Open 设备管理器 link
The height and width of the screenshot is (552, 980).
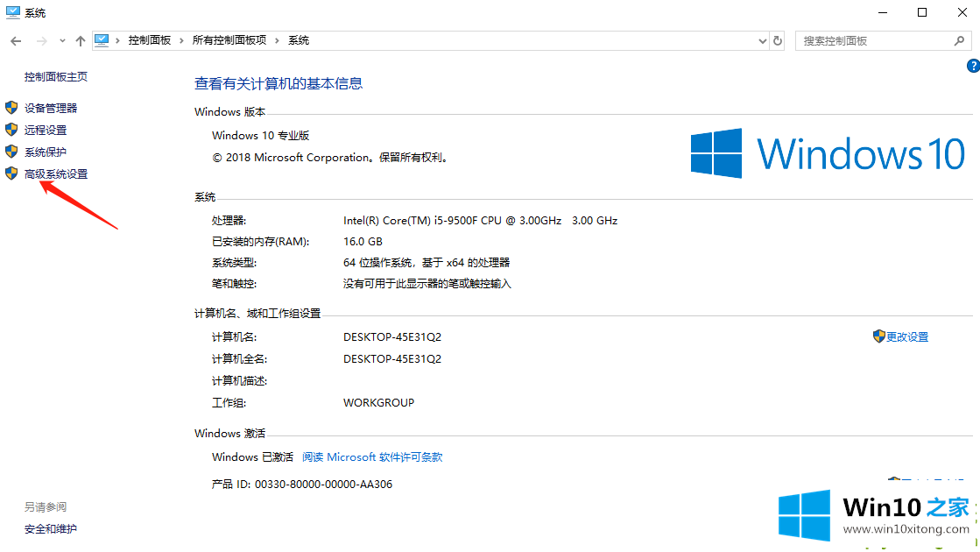51,108
